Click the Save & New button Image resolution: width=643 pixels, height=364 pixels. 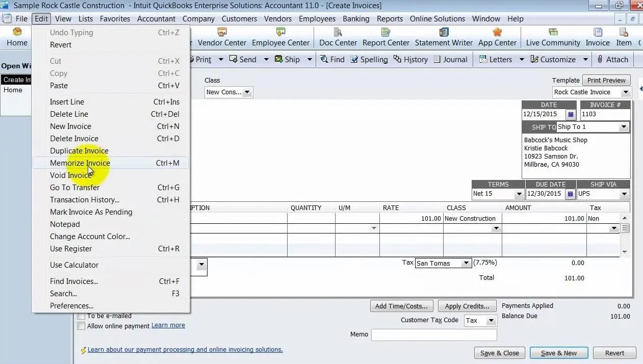(x=559, y=353)
